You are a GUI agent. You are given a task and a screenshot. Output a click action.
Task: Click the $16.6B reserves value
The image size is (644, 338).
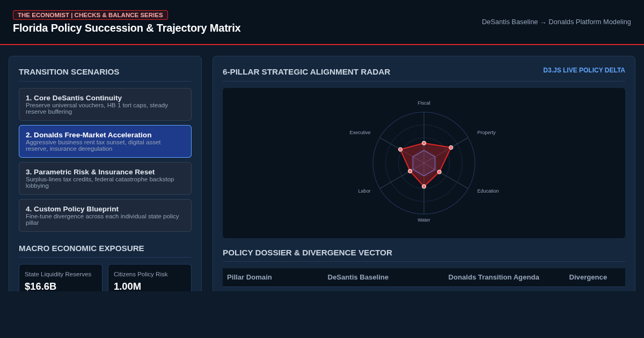(x=41, y=286)
